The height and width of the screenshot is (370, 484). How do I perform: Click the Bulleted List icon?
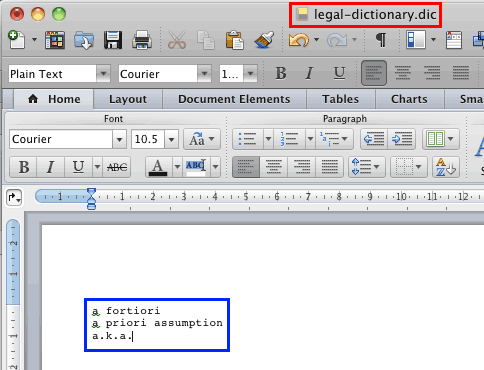tap(247, 139)
